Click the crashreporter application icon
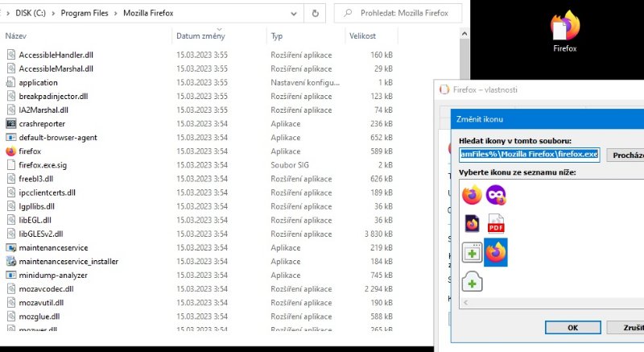The image size is (644, 352). tap(11, 123)
